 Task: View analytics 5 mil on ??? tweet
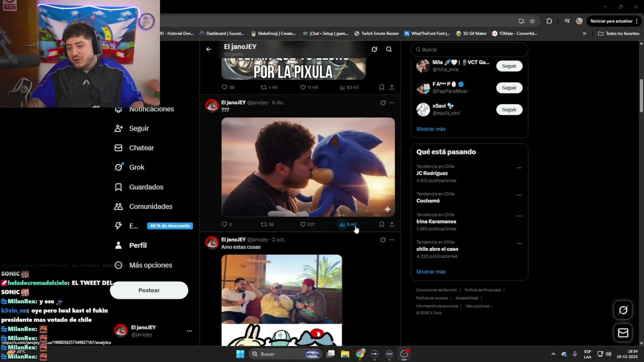point(348,224)
